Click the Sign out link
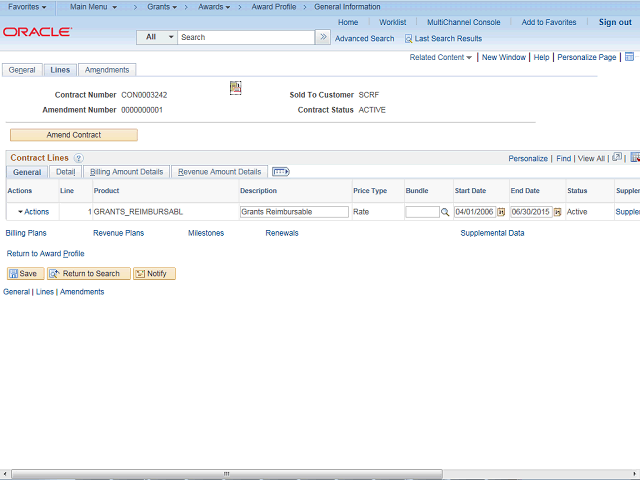 click(615, 22)
